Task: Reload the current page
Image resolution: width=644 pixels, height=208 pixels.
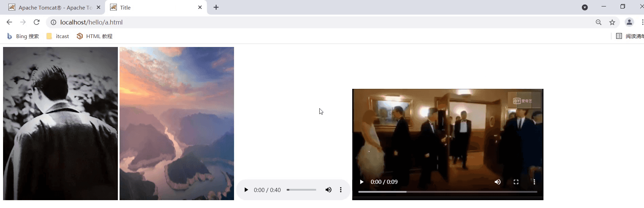Action: click(37, 22)
